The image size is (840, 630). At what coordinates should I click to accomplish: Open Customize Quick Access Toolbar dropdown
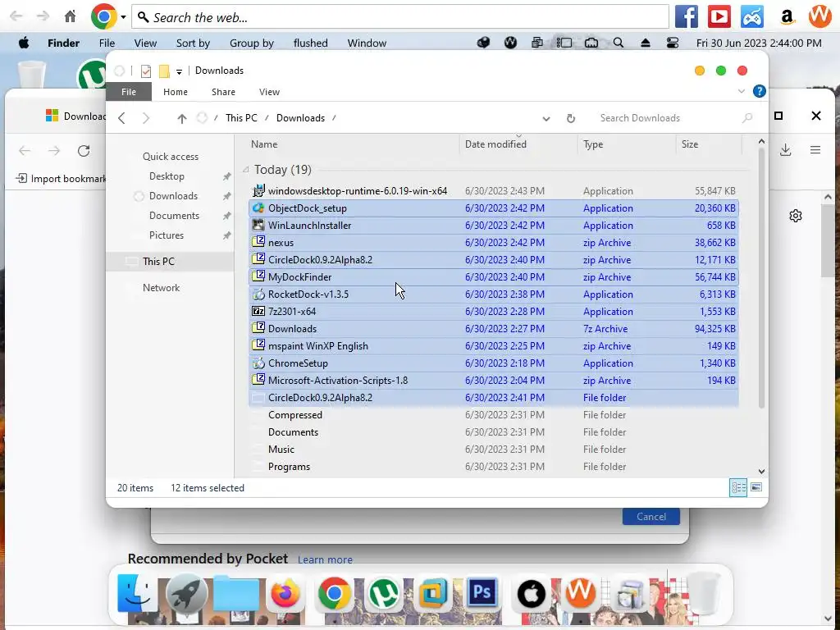click(179, 71)
